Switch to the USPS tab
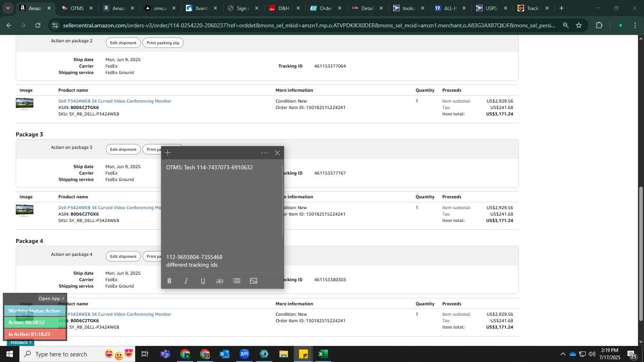The height and width of the screenshot is (362, 644). click(491, 8)
